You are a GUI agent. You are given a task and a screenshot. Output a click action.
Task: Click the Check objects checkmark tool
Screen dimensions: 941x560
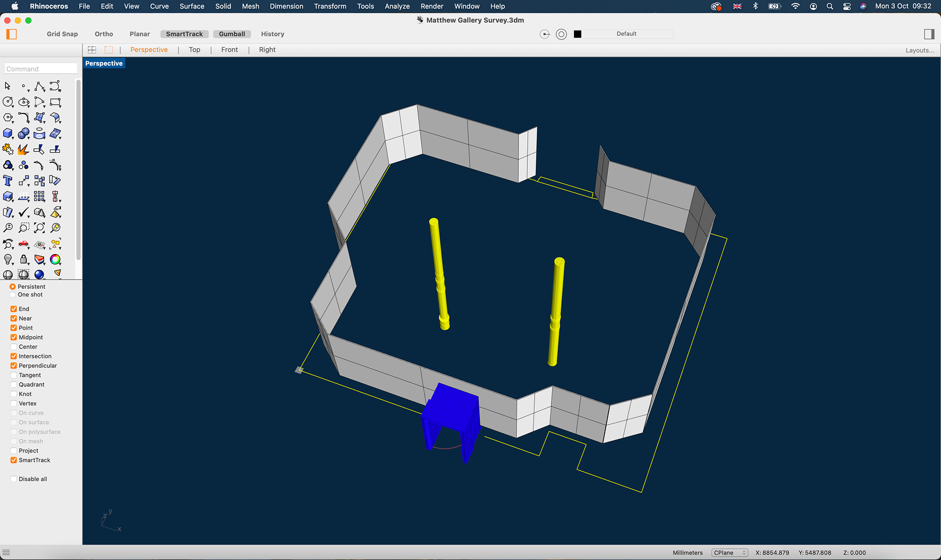pyautogui.click(x=24, y=212)
